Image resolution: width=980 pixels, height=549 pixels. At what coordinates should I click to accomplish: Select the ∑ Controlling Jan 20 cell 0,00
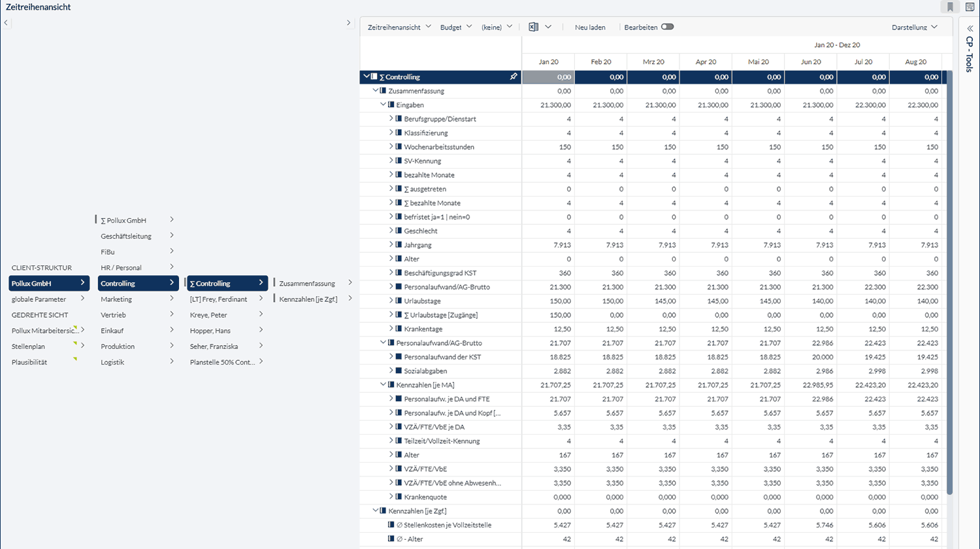548,76
